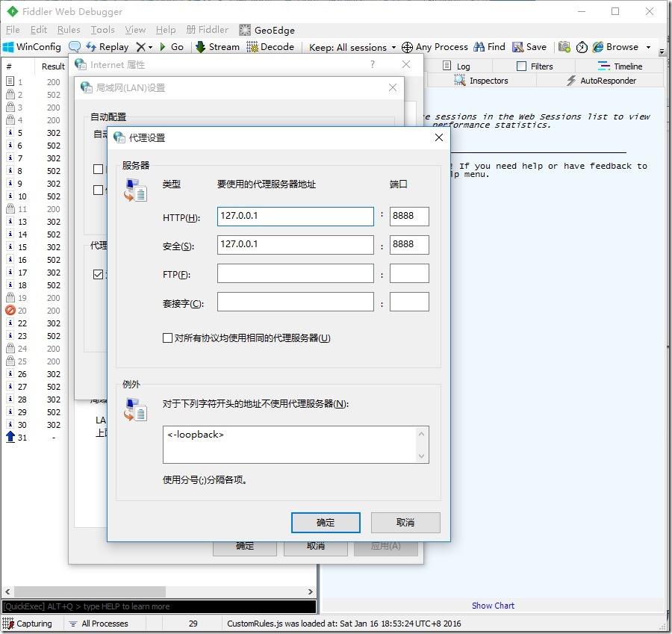Click the Result column header
This screenshot has height=634, width=672.
pyautogui.click(x=52, y=66)
